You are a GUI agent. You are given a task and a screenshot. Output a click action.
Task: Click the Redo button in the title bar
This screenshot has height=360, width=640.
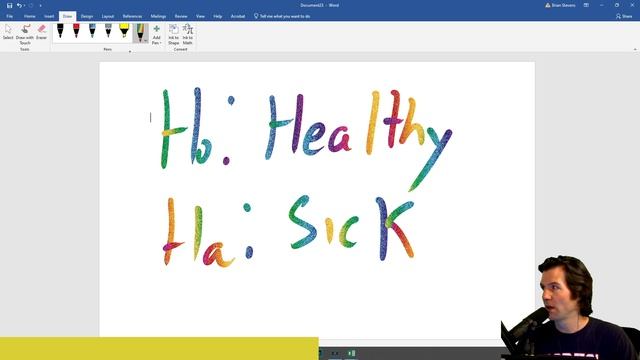point(31,5)
